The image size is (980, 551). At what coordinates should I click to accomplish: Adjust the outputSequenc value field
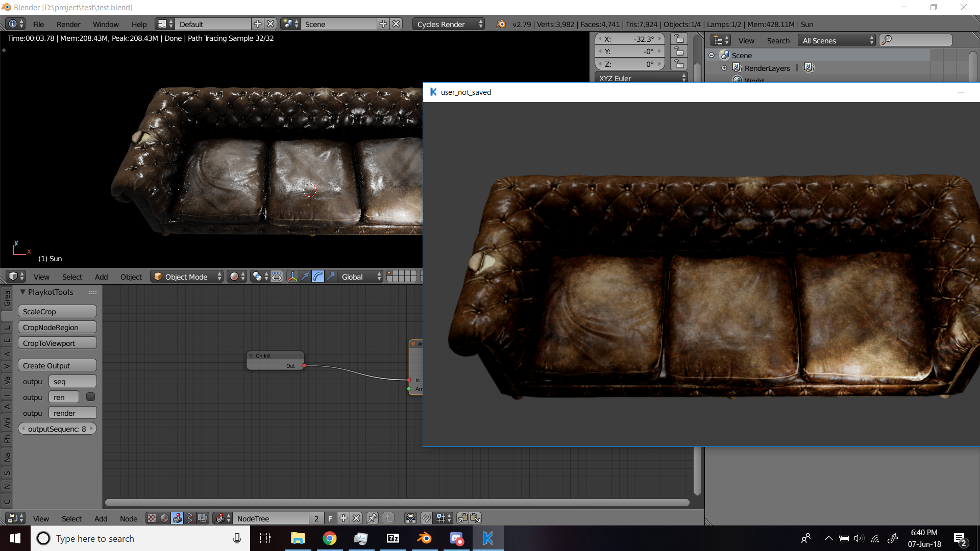(x=57, y=429)
